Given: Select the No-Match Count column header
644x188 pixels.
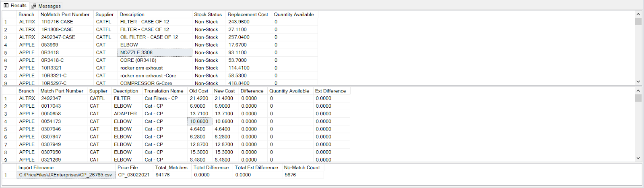Looking at the screenshot, I should coord(303,168).
